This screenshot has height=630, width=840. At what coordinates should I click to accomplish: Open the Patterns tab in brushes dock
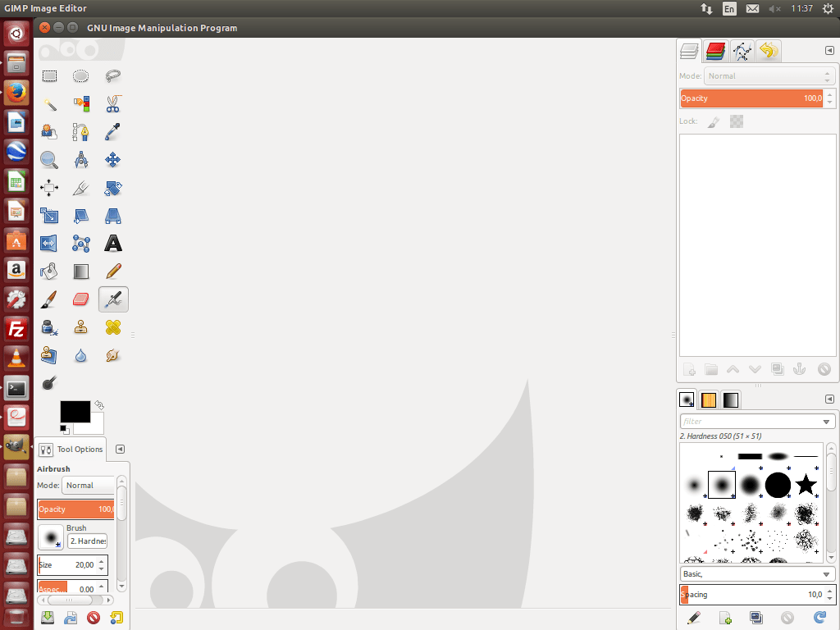[x=709, y=400]
